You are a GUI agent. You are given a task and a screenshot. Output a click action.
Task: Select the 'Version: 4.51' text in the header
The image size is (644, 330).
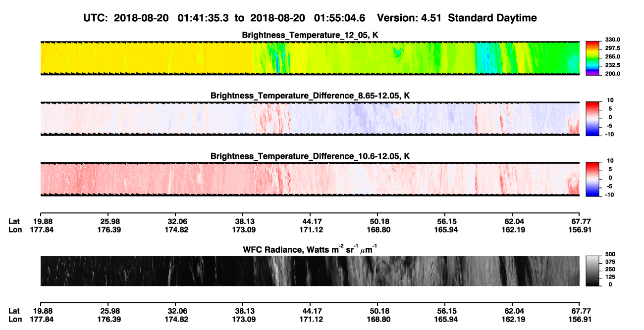pos(409,18)
